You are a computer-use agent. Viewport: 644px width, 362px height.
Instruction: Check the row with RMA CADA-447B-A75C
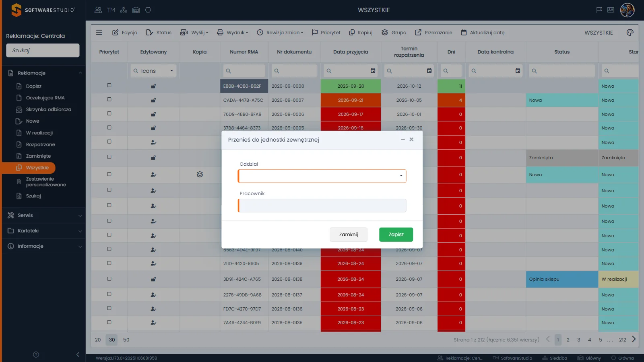click(109, 99)
